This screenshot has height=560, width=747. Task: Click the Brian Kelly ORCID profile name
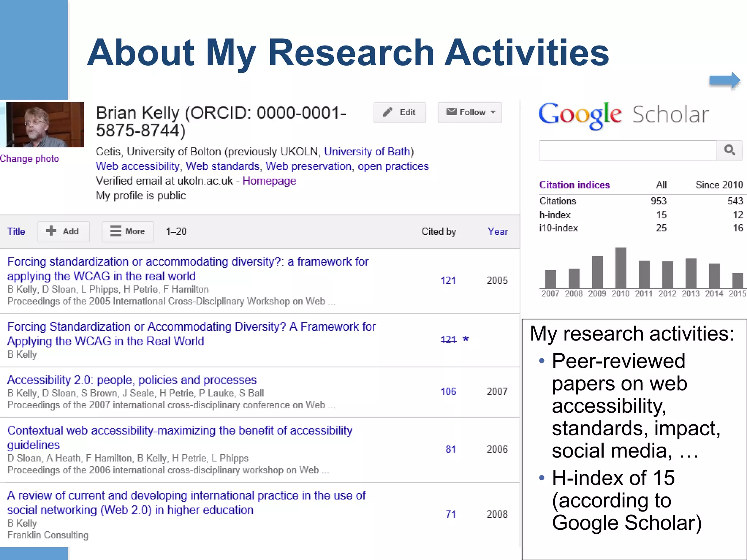tap(221, 121)
